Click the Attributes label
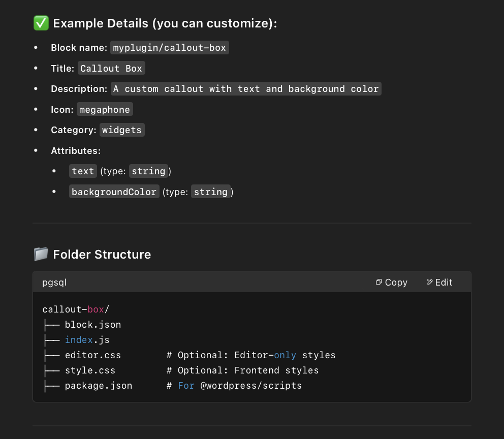504x439 pixels. click(x=76, y=151)
